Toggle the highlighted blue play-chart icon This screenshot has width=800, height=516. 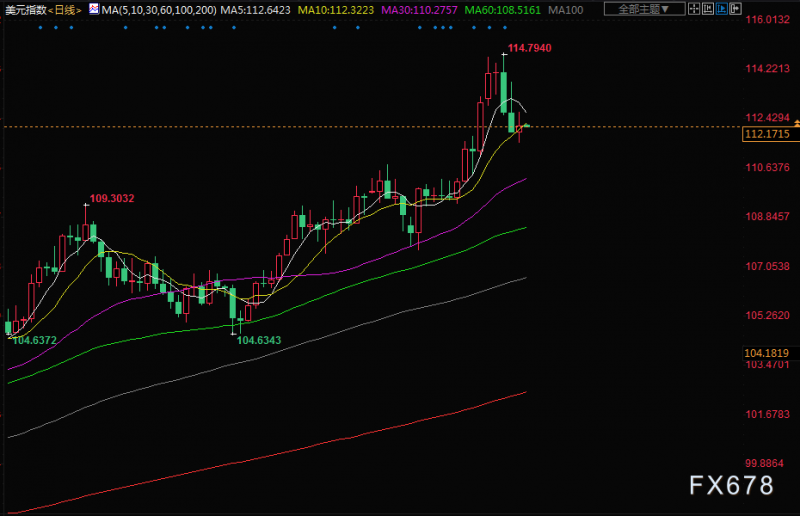(x=721, y=9)
